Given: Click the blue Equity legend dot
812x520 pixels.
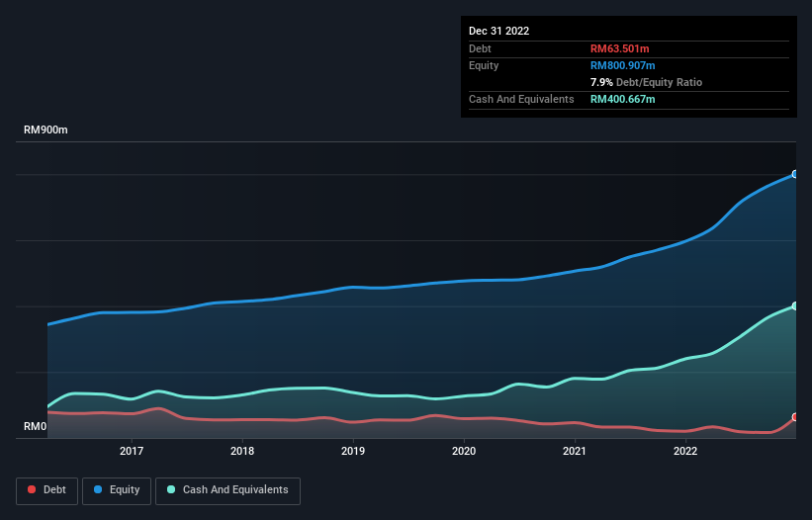Looking at the screenshot, I should coord(98,489).
